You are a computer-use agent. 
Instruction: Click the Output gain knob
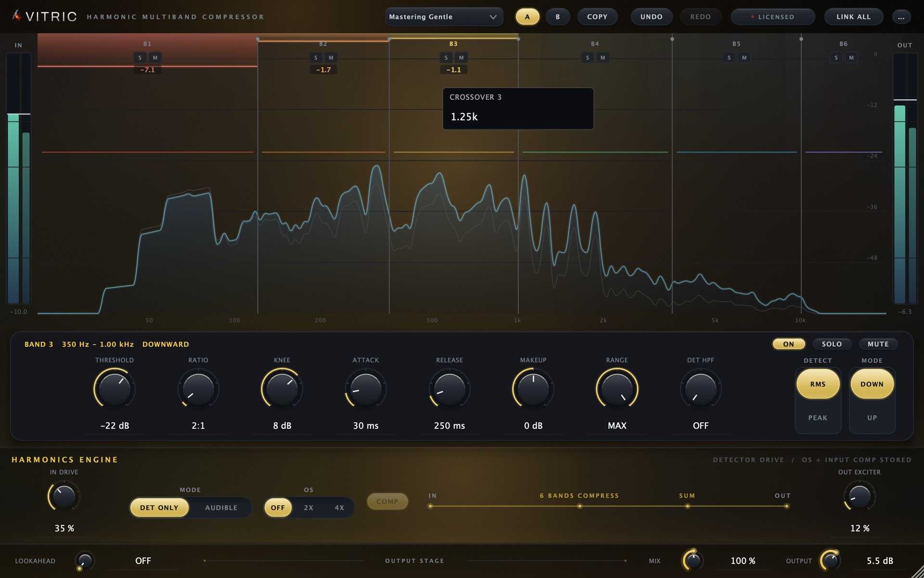click(830, 560)
